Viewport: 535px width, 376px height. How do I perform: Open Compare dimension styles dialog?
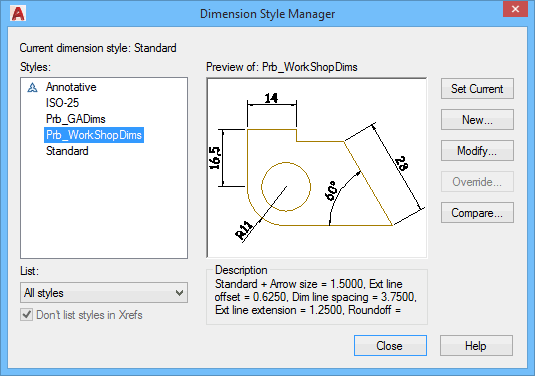[x=477, y=213]
